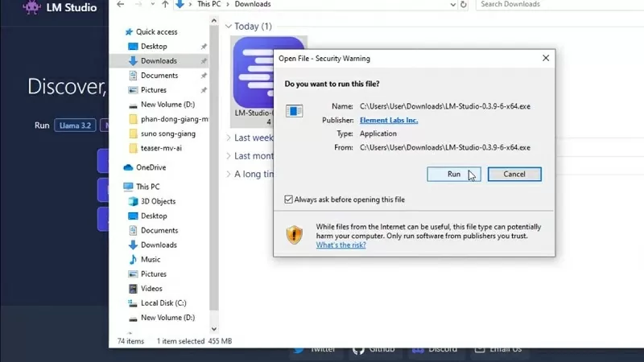The height and width of the screenshot is (362, 644).
Task: Click the Search Downloads input field
Action: point(555,5)
